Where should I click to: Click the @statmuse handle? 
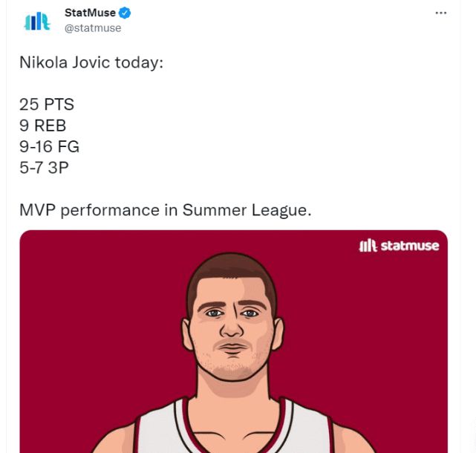[x=93, y=28]
